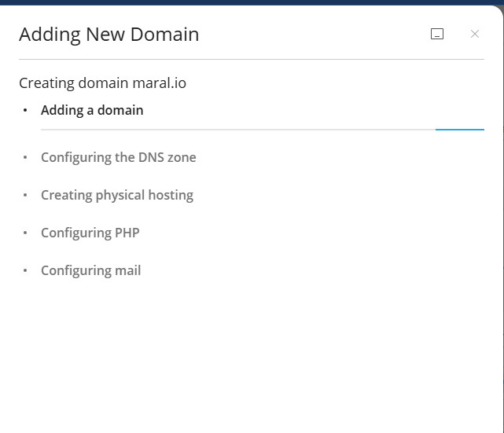Click the divider line under the dialog title
Viewport: 504px width, 433px height.
point(252,59)
